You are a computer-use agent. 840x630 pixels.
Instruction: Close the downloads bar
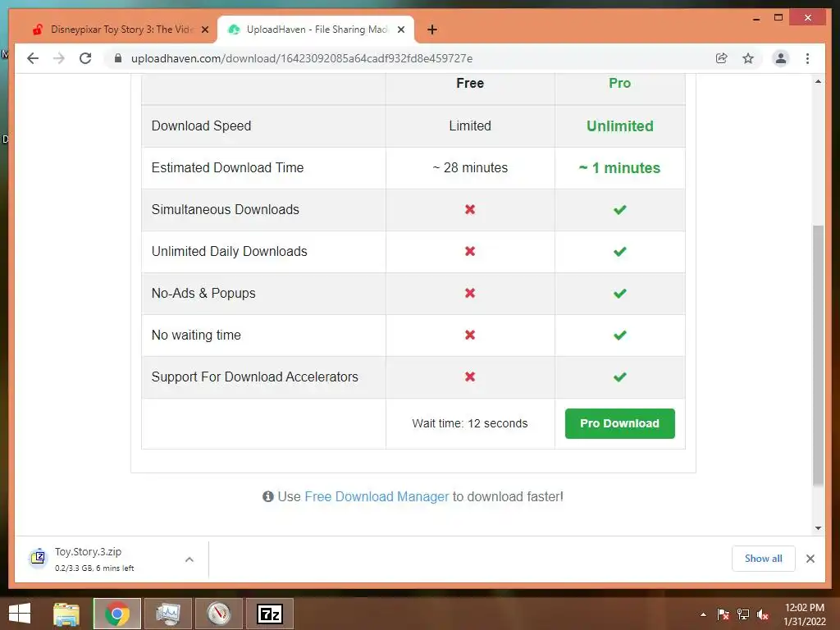click(810, 559)
